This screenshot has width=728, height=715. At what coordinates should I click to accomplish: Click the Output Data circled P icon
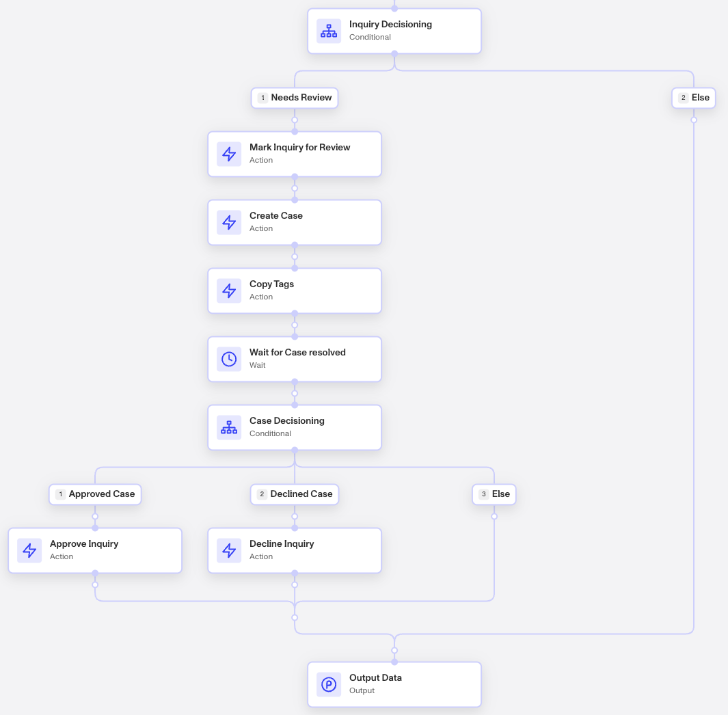329,684
